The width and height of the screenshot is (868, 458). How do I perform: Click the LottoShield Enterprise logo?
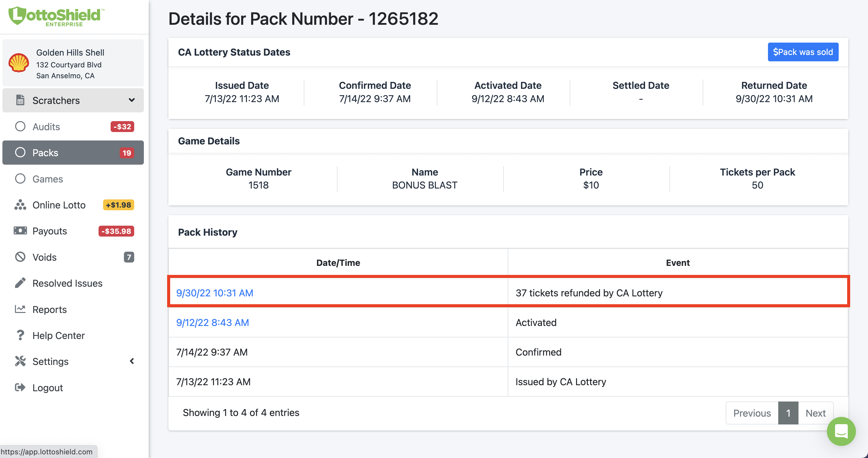pos(56,16)
